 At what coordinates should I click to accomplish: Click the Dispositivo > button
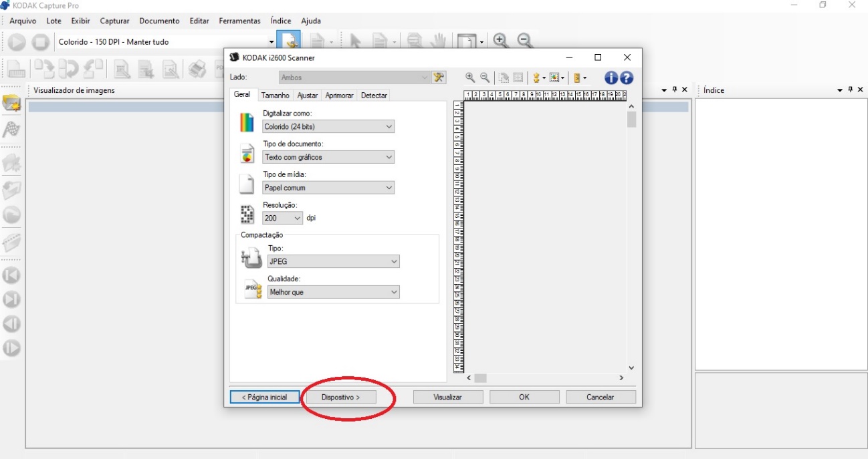coord(340,397)
